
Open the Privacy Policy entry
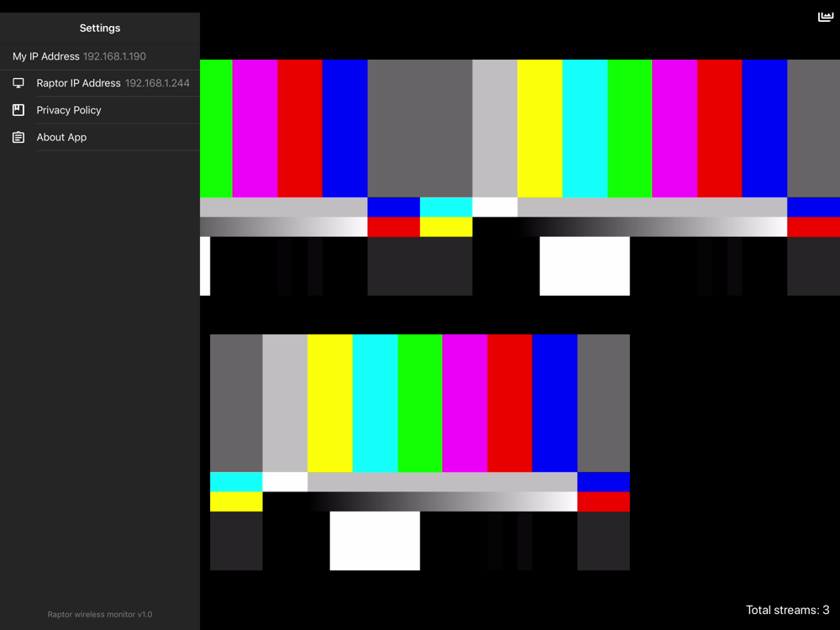pos(100,110)
